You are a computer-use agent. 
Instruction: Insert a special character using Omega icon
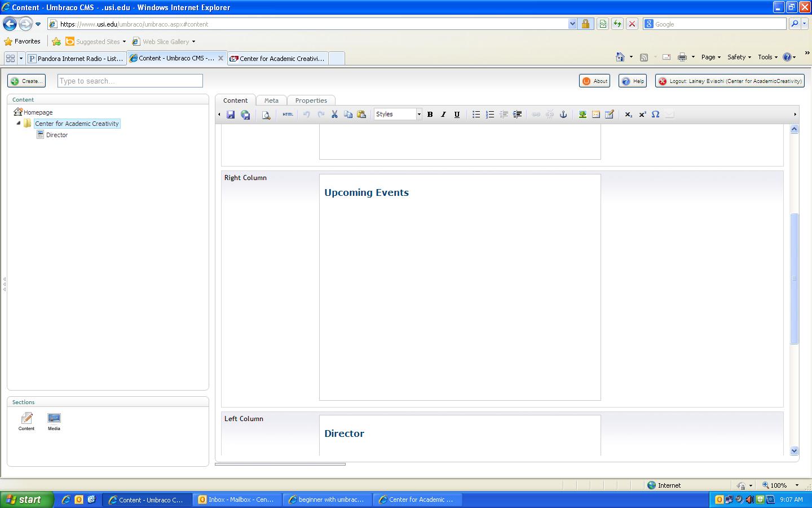coord(655,115)
